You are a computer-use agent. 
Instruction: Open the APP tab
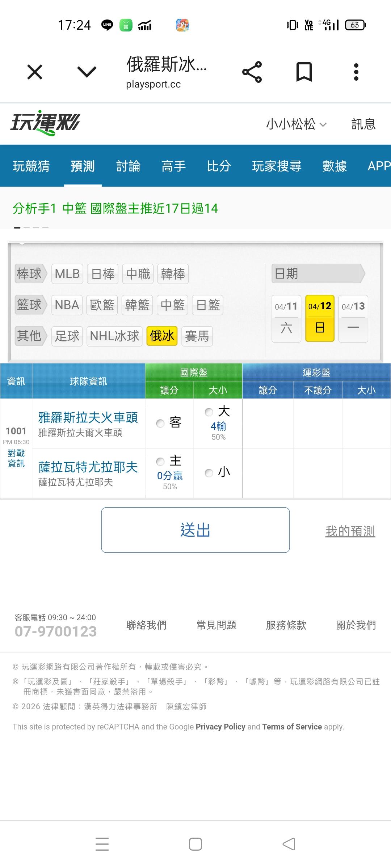pos(379,166)
